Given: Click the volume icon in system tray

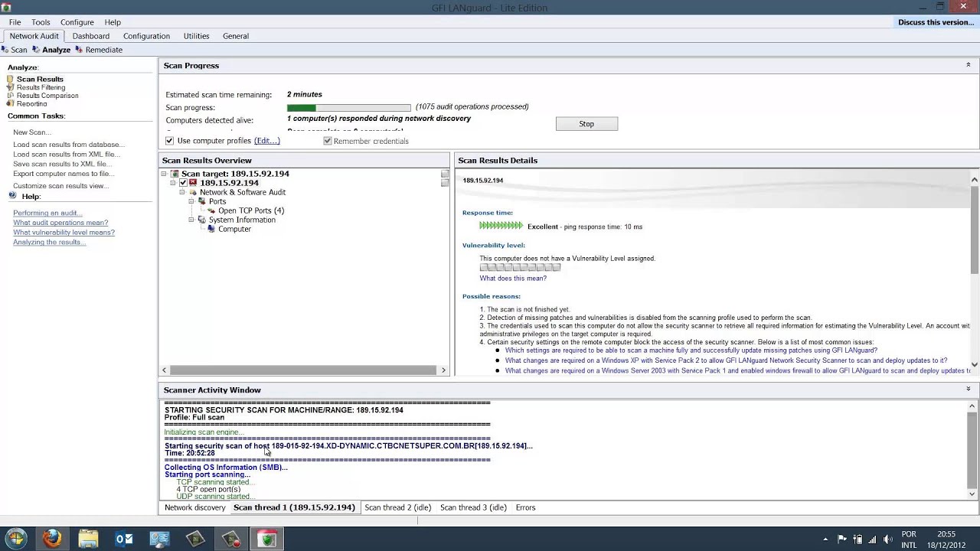Looking at the screenshot, I should pos(889,539).
